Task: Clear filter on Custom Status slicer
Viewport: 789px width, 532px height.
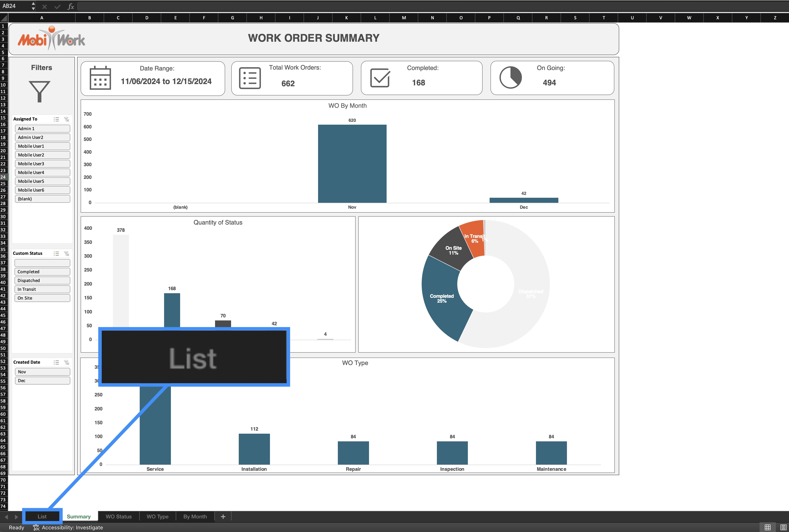Action: click(x=67, y=253)
